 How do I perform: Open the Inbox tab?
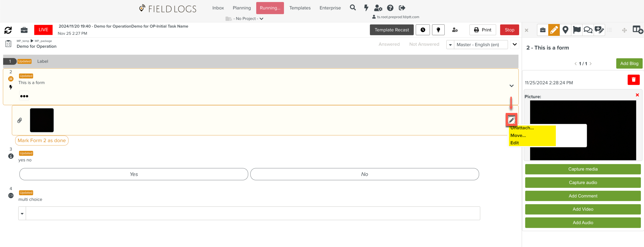click(218, 8)
